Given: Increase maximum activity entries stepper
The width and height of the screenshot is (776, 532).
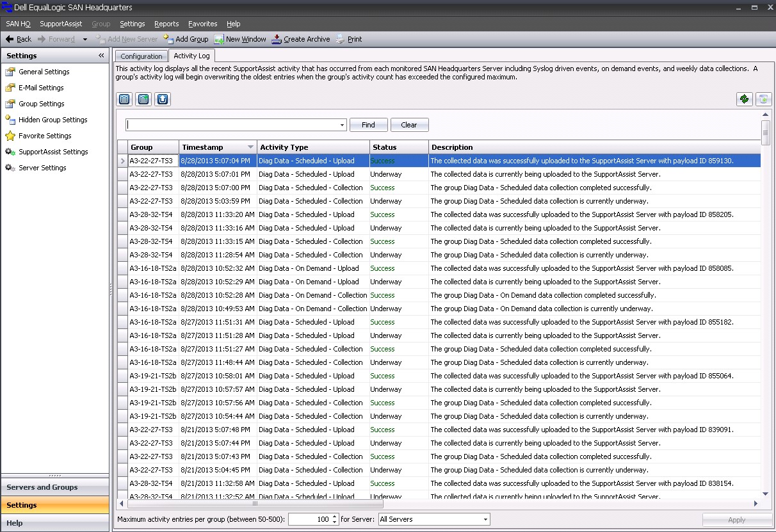Looking at the screenshot, I should [335, 517].
